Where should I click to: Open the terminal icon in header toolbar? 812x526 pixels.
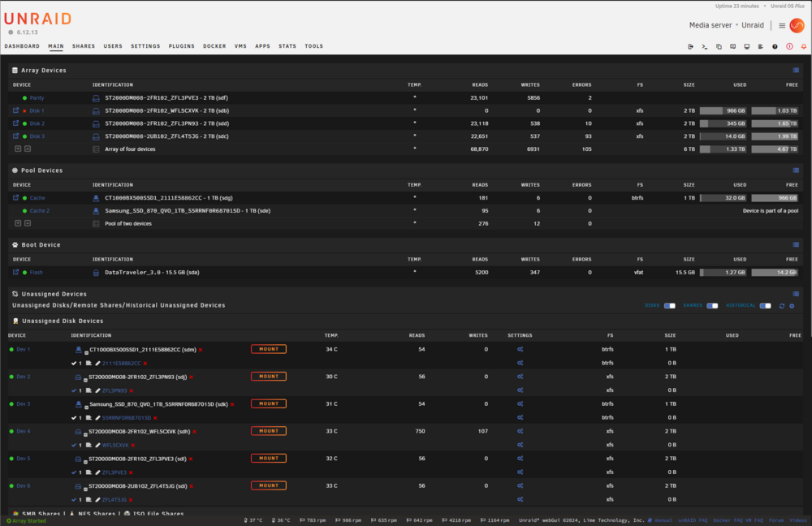(704, 46)
